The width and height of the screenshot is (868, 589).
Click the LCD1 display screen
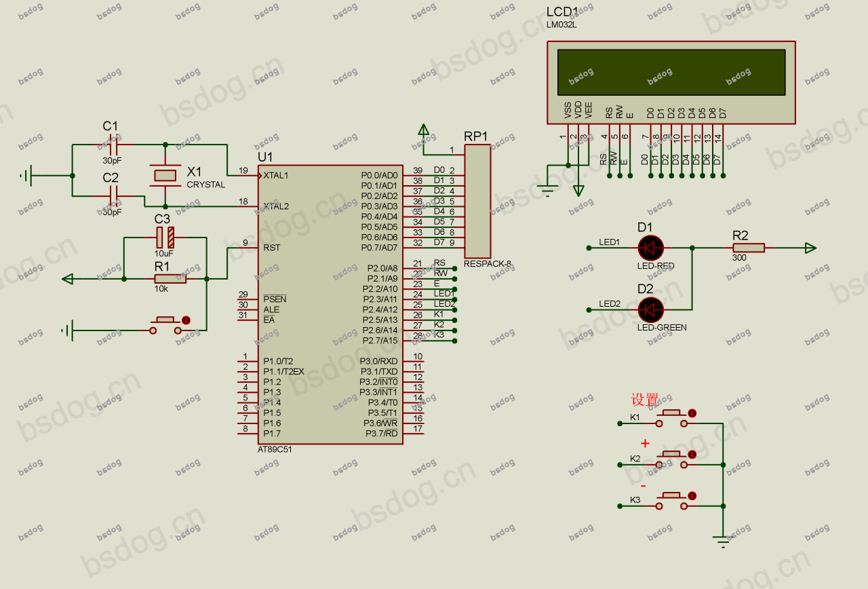pos(671,72)
